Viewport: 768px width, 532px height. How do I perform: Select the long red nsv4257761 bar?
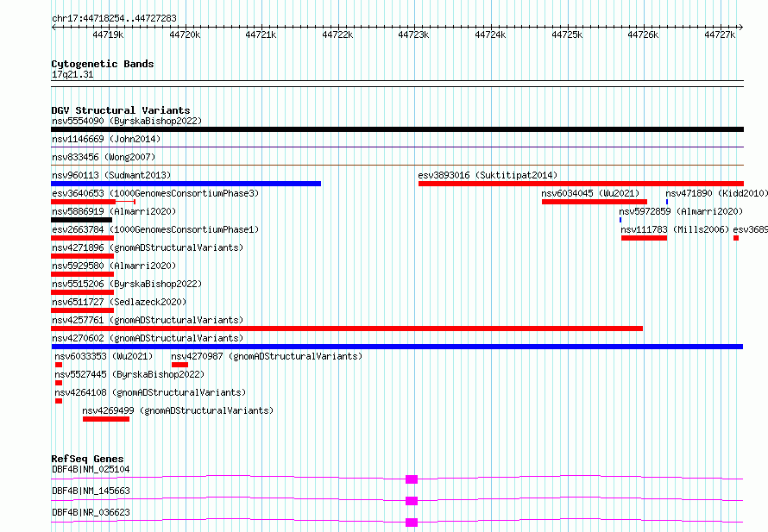[347, 329]
